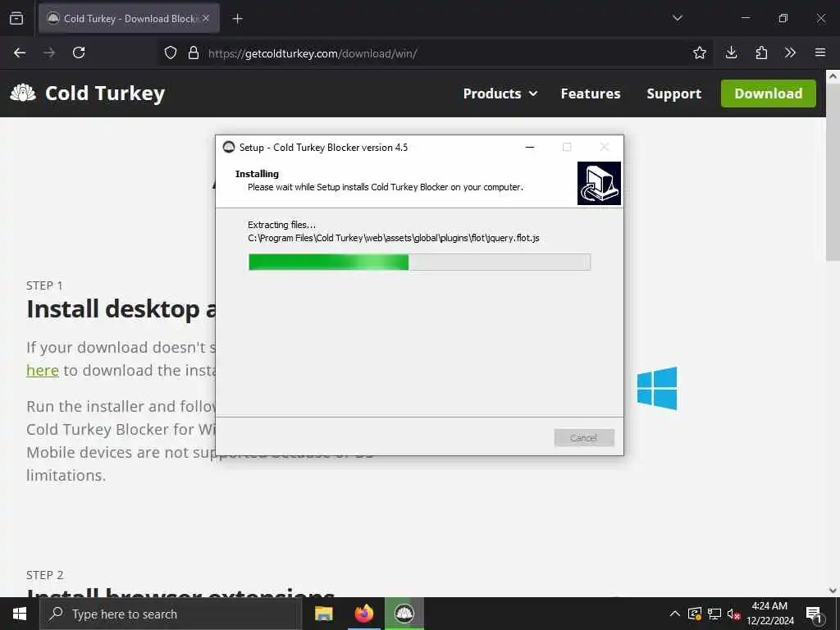
Task: Click the 'Installing' heading in Setup
Action: pyautogui.click(x=257, y=174)
